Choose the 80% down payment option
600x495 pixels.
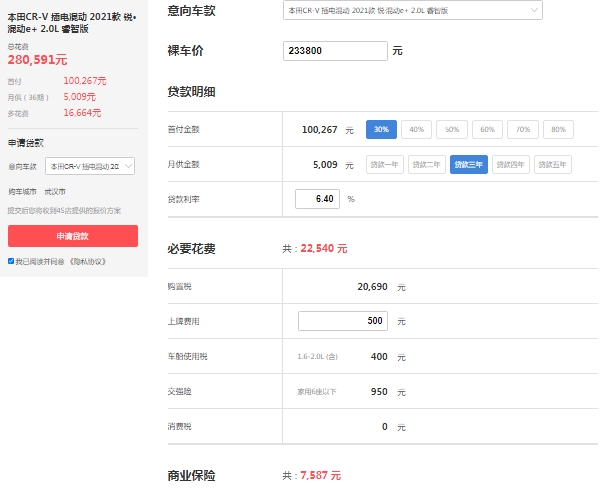557,130
